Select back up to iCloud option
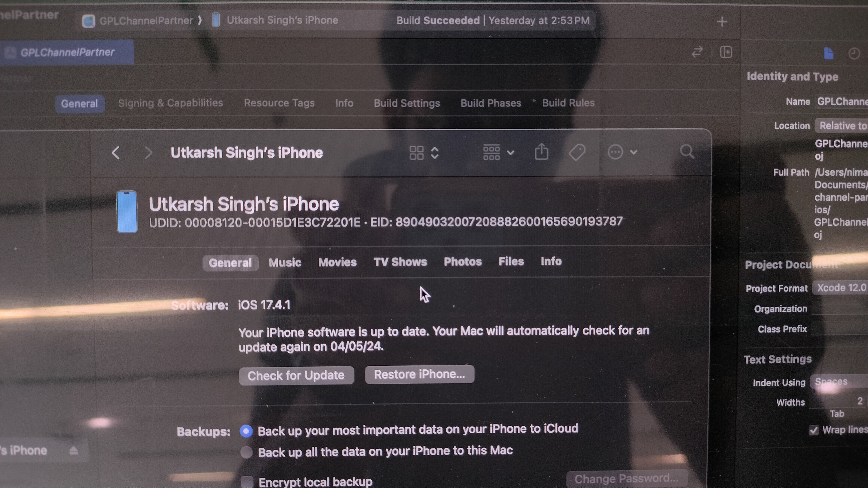Viewport: 868px width, 488px height. 246,431
